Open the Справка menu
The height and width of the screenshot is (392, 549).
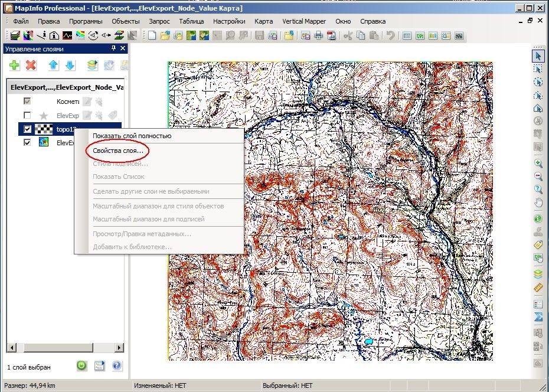point(373,21)
